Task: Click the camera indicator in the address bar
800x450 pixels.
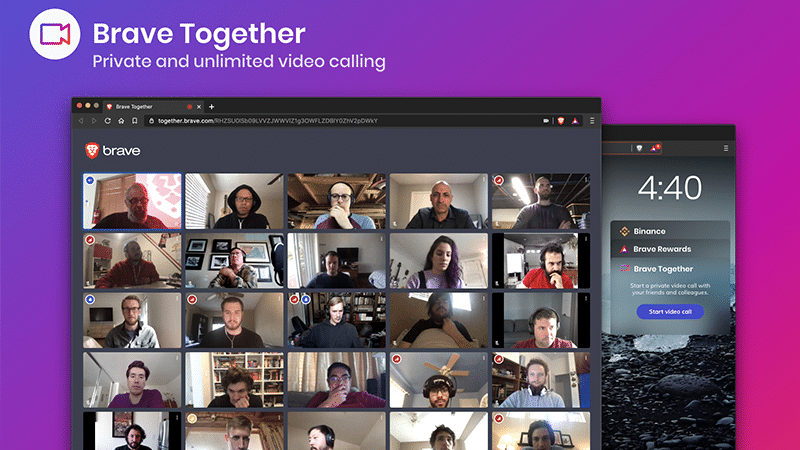Action: tap(545, 121)
